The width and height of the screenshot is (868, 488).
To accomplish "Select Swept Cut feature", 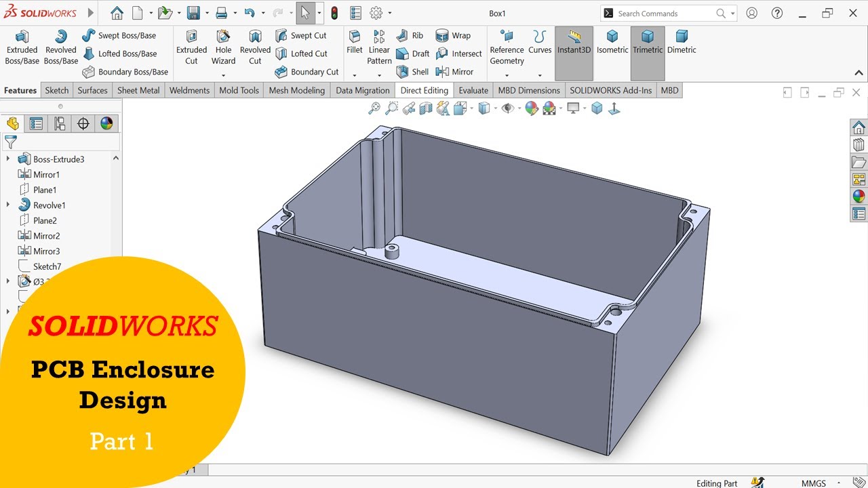I will click(300, 35).
